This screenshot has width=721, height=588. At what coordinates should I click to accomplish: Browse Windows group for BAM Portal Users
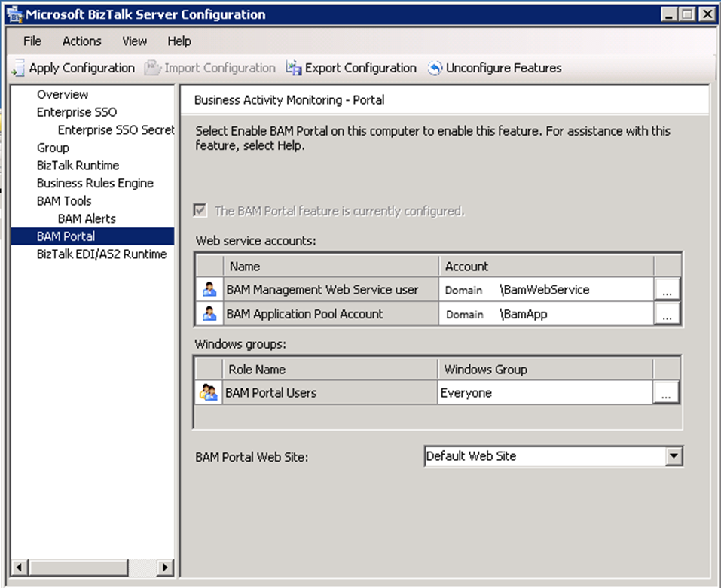666,393
